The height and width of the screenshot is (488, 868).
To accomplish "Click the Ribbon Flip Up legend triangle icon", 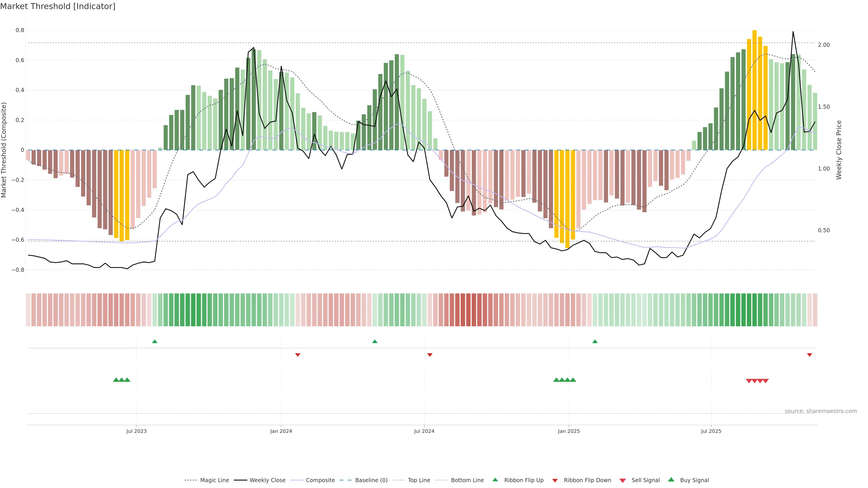I will click(495, 480).
